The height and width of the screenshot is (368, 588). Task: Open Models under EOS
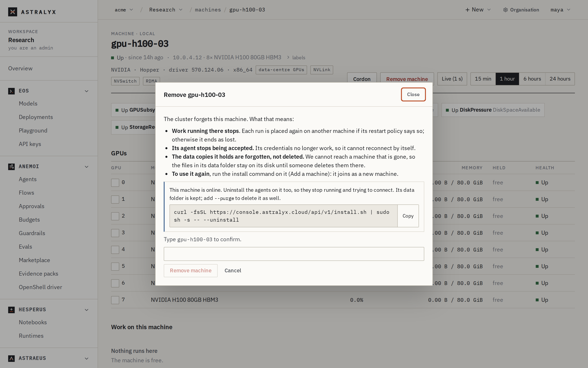pos(28,103)
